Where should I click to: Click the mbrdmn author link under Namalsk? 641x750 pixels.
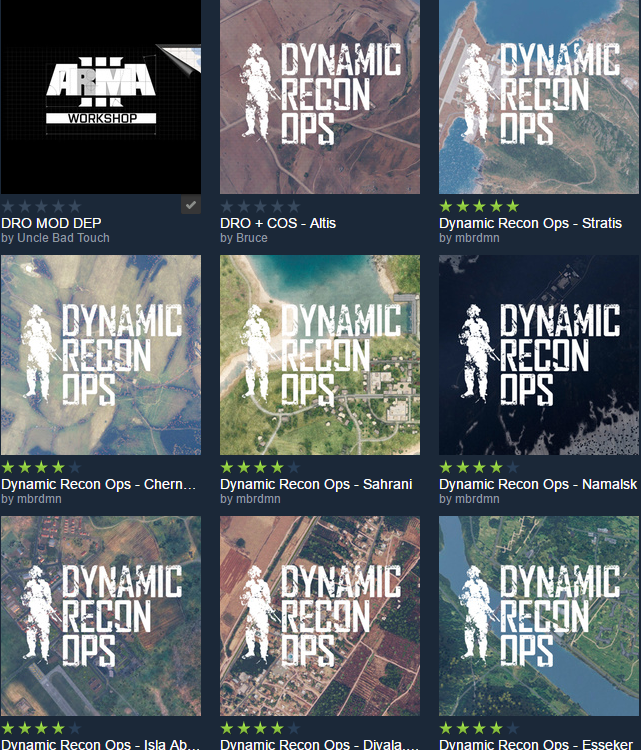point(467,498)
